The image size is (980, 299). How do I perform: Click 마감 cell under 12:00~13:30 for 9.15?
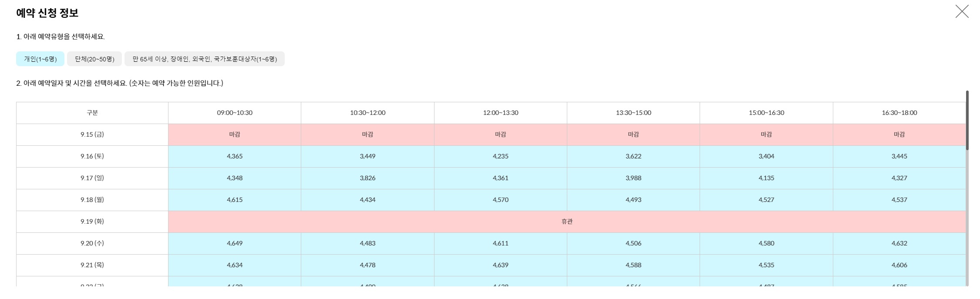pyautogui.click(x=501, y=134)
